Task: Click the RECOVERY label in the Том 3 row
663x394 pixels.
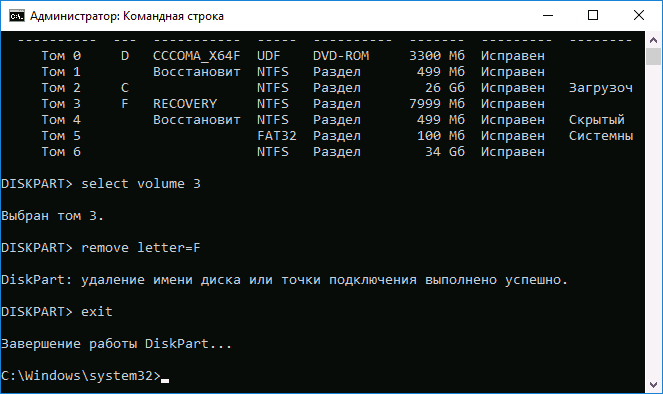Action: 185,104
